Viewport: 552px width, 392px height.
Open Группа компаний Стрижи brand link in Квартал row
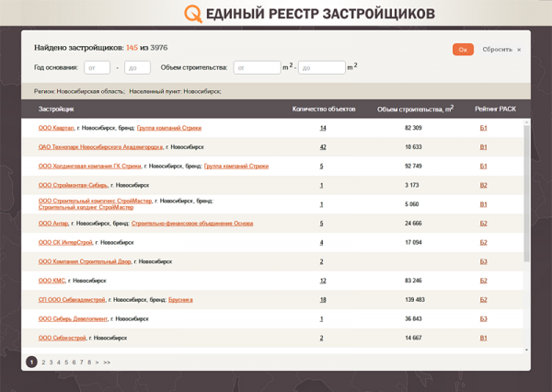(x=169, y=128)
